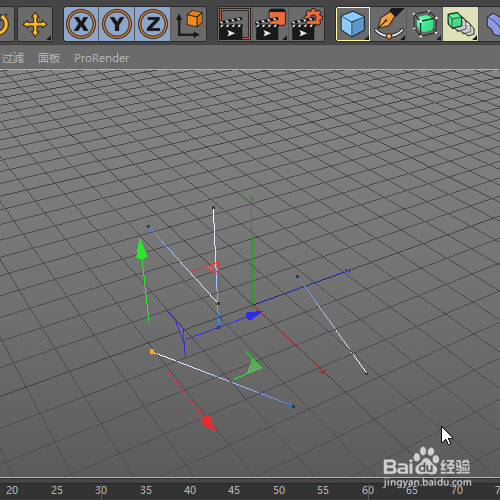Jump to frame 50 on timeline
The height and width of the screenshot is (500, 500).
coord(279,490)
